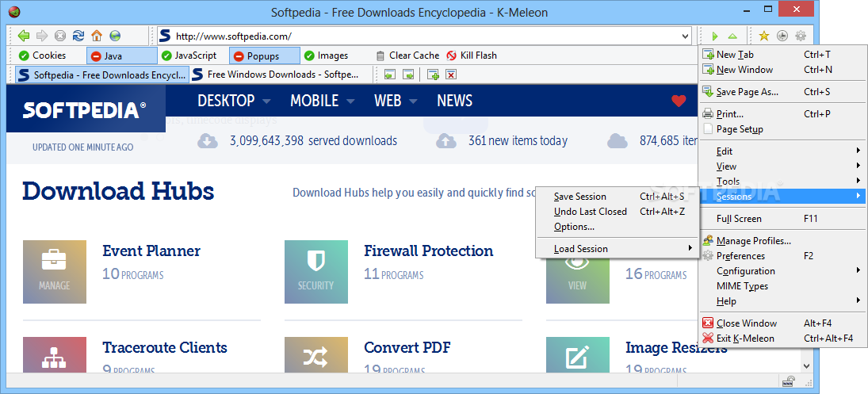Click the Softpedia logo
The width and height of the screenshot is (868, 394).
(84, 110)
